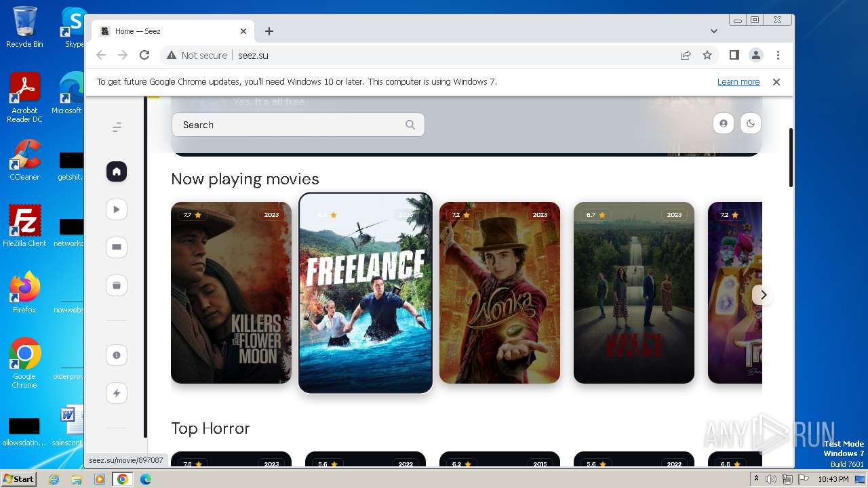Screen dimensions: 868x488
Task: Share this page from the address bar
Action: coord(686,56)
